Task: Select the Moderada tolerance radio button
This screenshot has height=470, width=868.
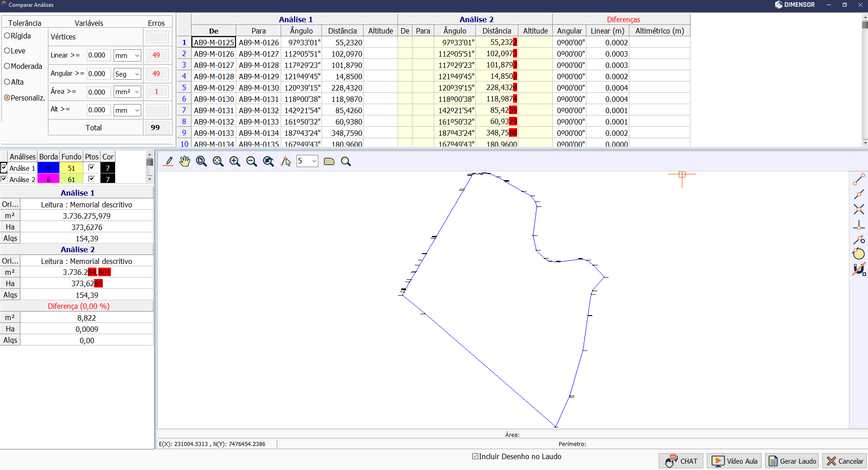Action: 7,66
